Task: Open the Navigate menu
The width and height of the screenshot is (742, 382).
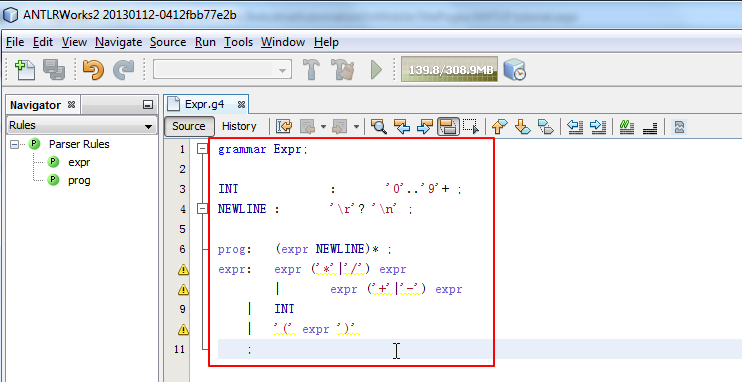Action: 118,42
